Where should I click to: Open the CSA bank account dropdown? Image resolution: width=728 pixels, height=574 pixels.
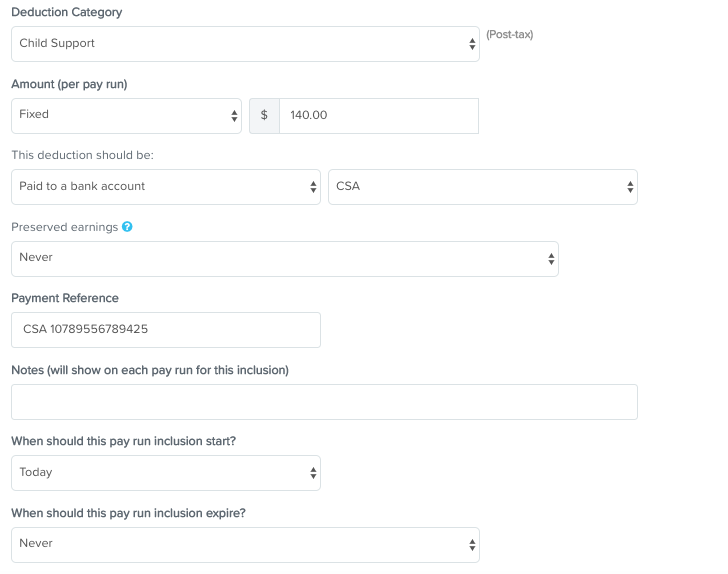483,187
